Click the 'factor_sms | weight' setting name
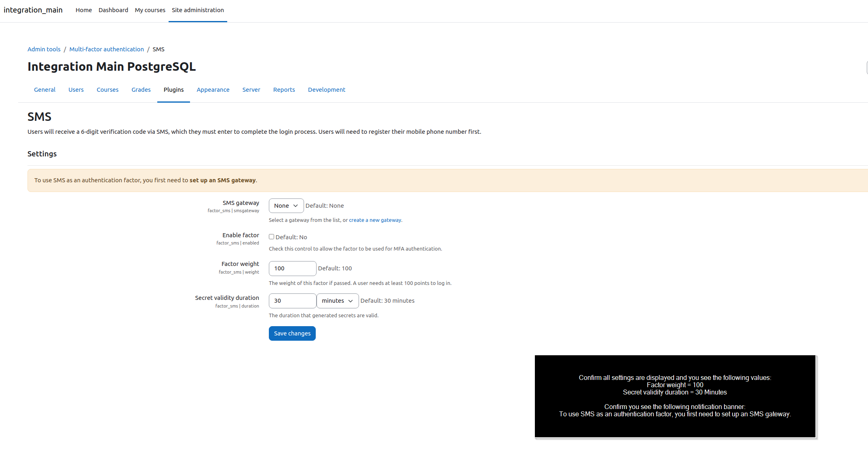Viewport: 868px width, 466px height. tap(239, 272)
